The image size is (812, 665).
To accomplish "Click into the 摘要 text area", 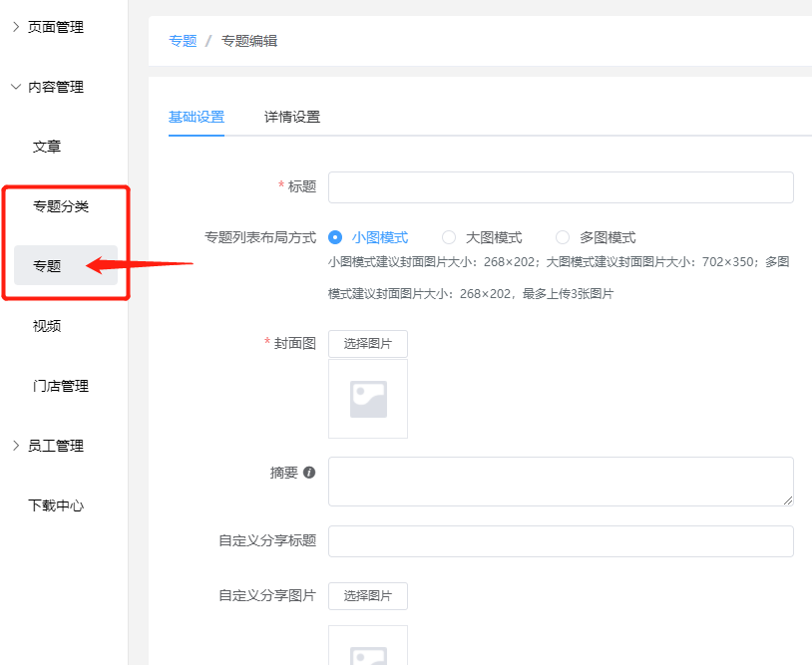I will point(561,482).
